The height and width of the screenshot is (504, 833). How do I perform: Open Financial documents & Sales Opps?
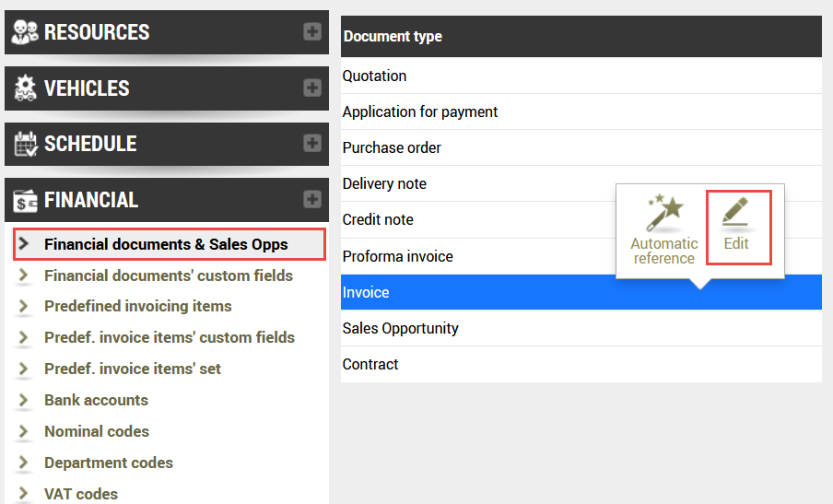(166, 244)
